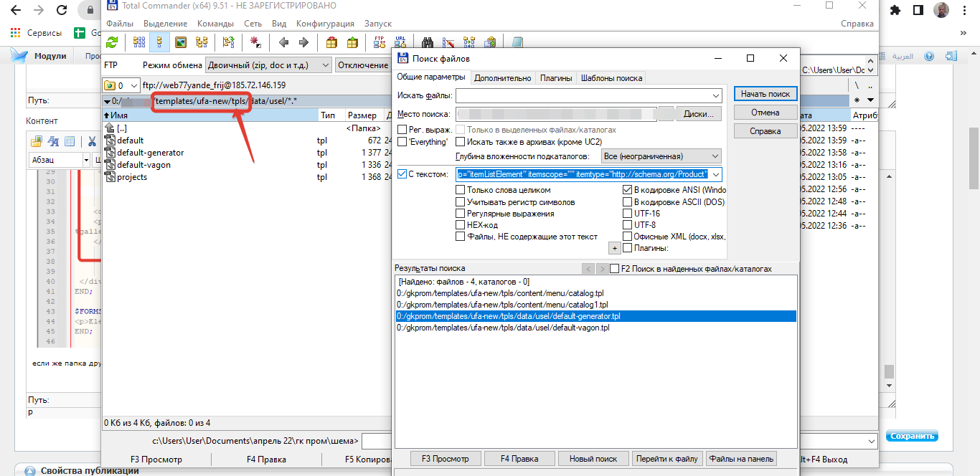Tick the UTF-8 encoding checkbox

[x=639, y=224]
